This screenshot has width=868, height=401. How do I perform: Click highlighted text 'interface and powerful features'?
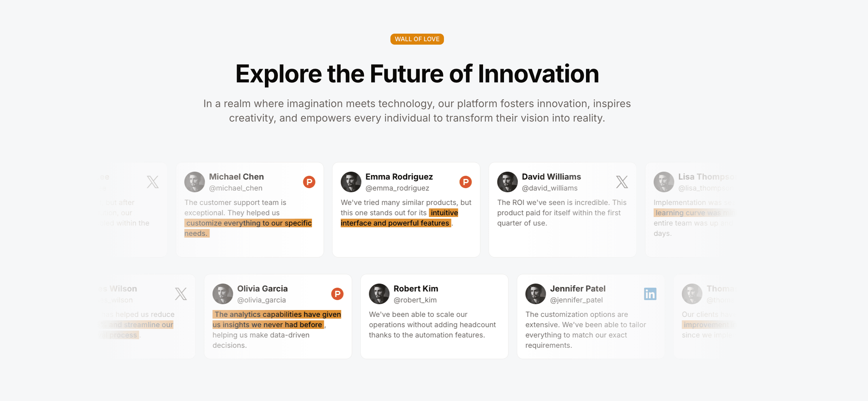coord(396,223)
